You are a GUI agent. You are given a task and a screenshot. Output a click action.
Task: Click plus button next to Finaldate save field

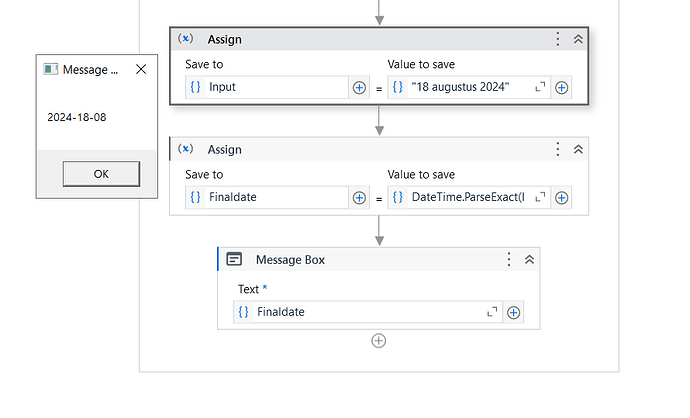(x=360, y=197)
